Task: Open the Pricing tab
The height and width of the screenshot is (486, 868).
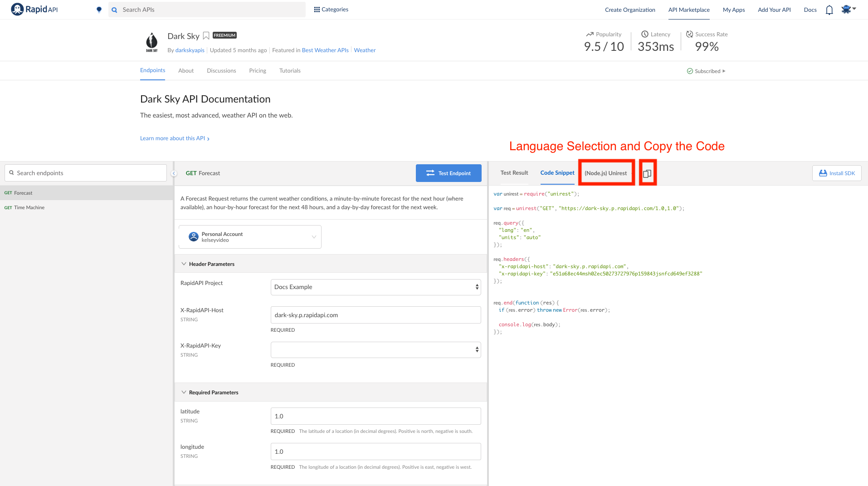Action: pyautogui.click(x=258, y=71)
